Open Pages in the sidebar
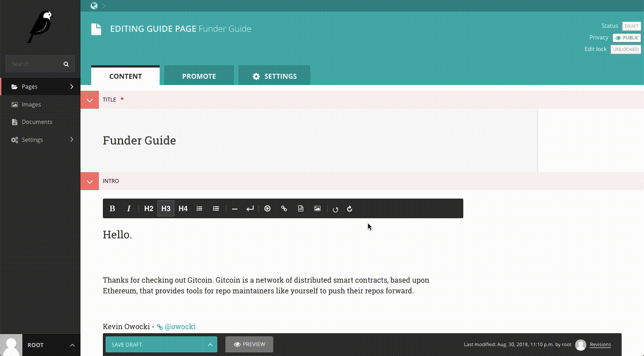The height and width of the screenshot is (356, 644). pyautogui.click(x=40, y=87)
